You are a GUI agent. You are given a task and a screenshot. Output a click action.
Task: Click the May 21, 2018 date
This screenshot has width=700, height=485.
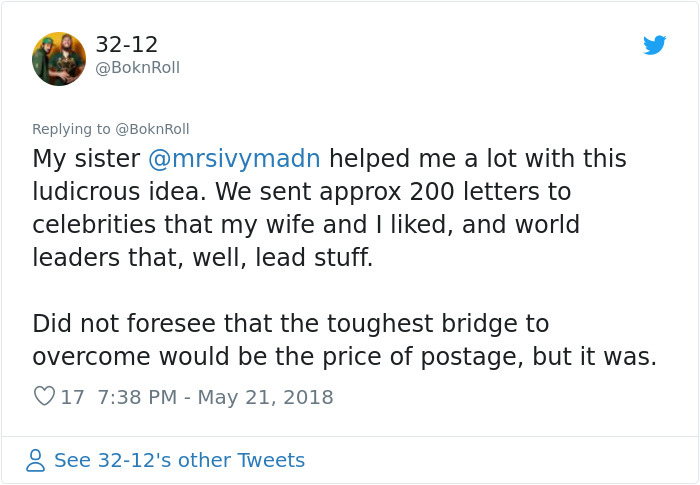pos(265,397)
